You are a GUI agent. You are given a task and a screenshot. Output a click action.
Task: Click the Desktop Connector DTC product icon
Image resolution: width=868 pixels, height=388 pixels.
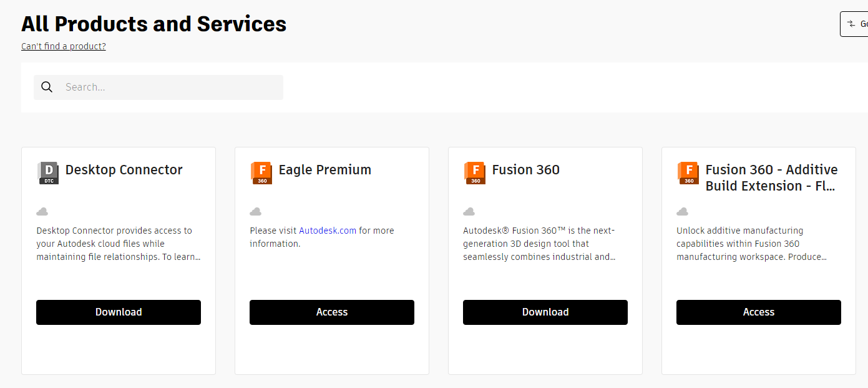pyautogui.click(x=48, y=173)
